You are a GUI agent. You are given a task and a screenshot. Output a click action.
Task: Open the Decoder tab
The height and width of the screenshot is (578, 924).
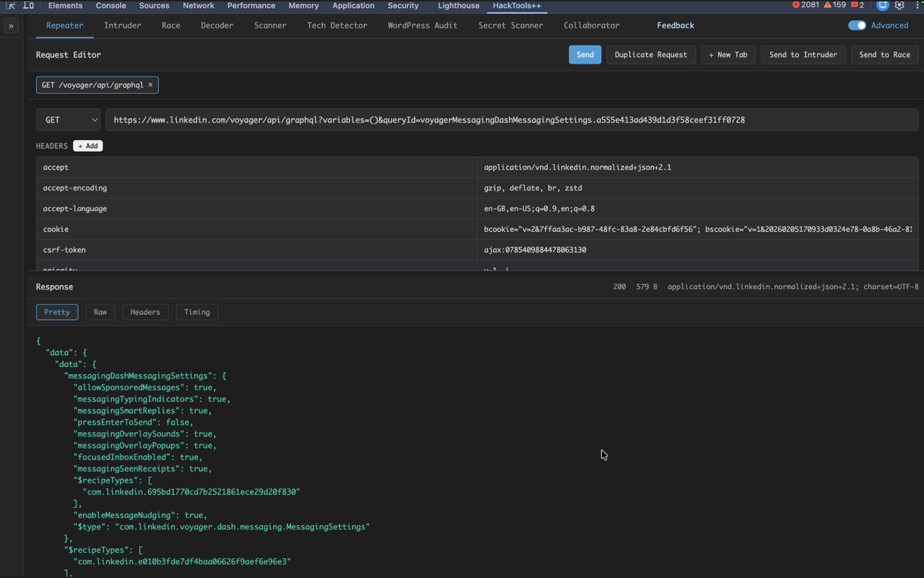pyautogui.click(x=217, y=25)
